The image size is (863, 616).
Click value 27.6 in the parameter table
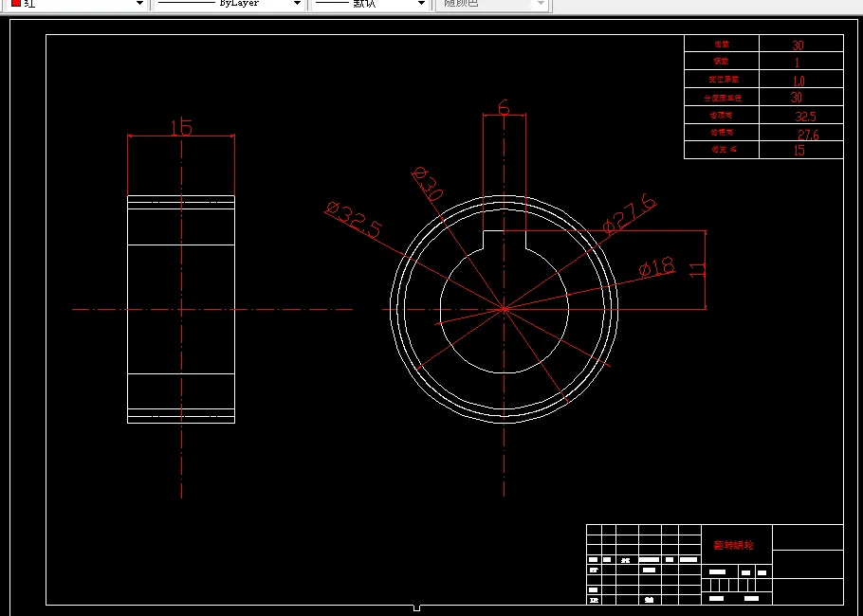(809, 135)
